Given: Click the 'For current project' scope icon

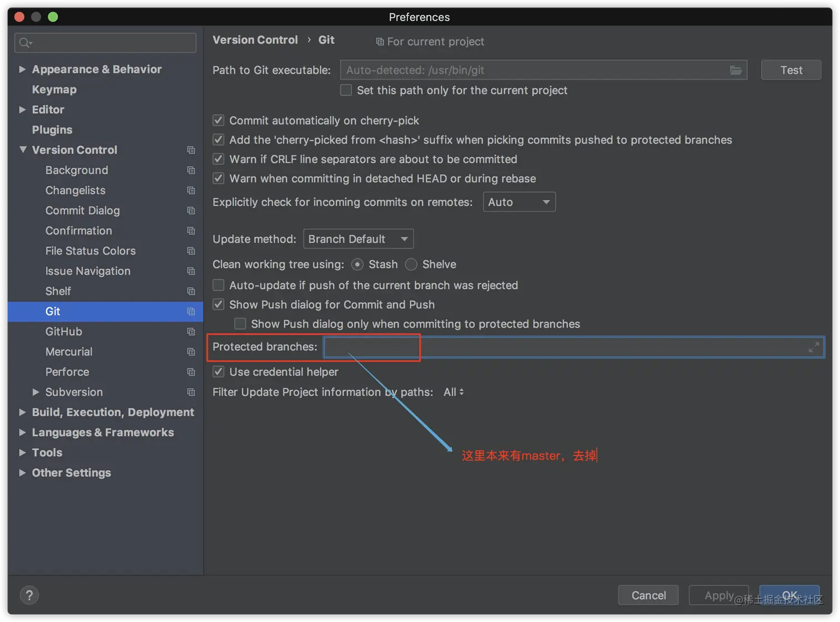Looking at the screenshot, I should [380, 41].
